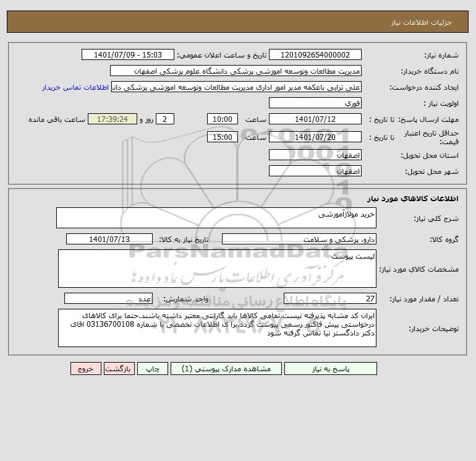Screen dimensions: 476x461
Task: Click the 'چاپ' print button
Action: [x=153, y=369]
